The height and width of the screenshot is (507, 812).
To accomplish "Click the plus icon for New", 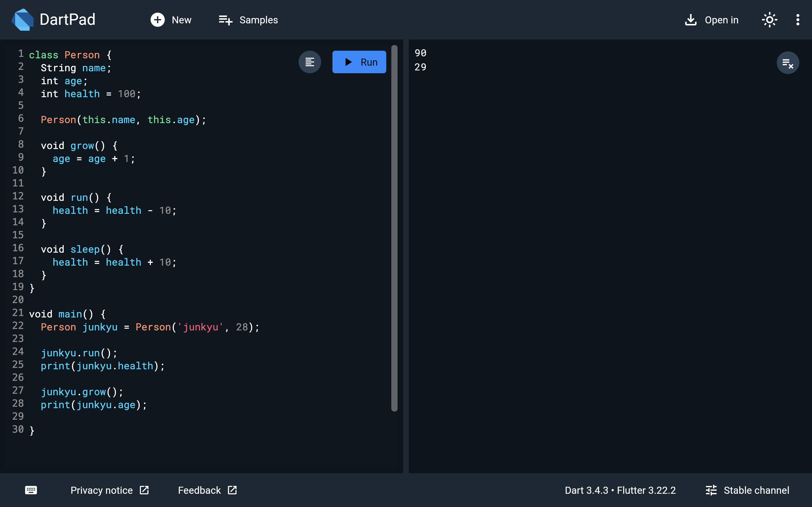I will click(x=157, y=20).
